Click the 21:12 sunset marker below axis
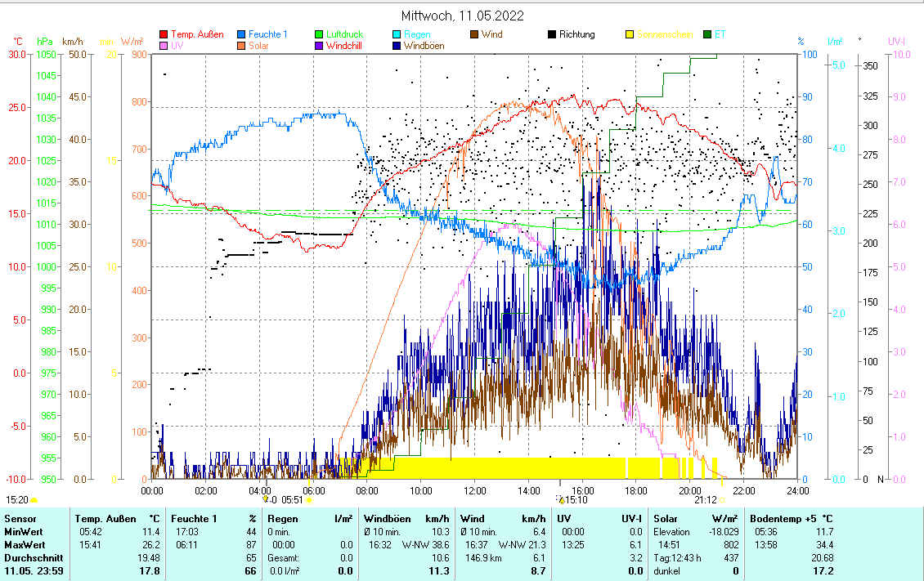The image size is (924, 581). 706,499
